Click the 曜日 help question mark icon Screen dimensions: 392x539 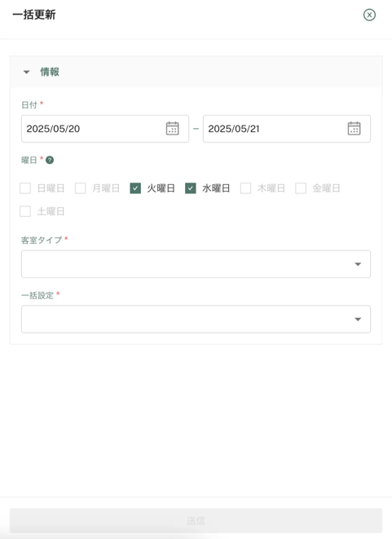pos(50,160)
